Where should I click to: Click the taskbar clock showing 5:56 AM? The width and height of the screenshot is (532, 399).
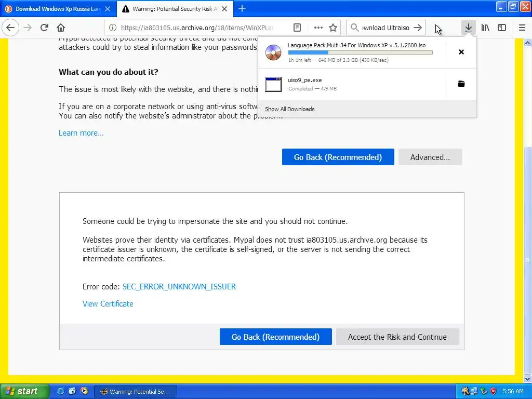pos(513,391)
